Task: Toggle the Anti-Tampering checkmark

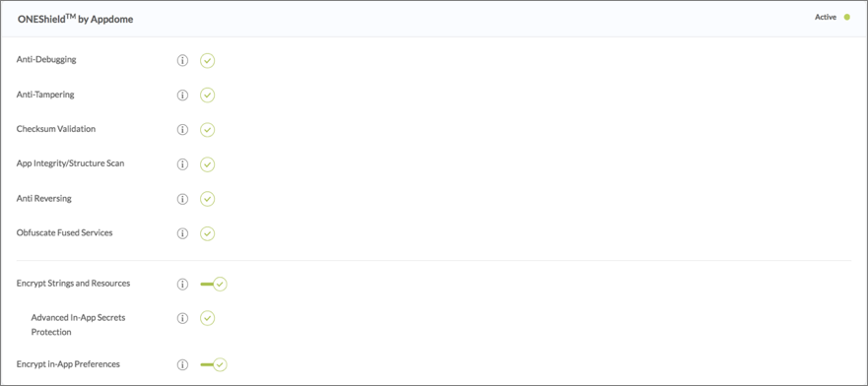Action: [208, 96]
